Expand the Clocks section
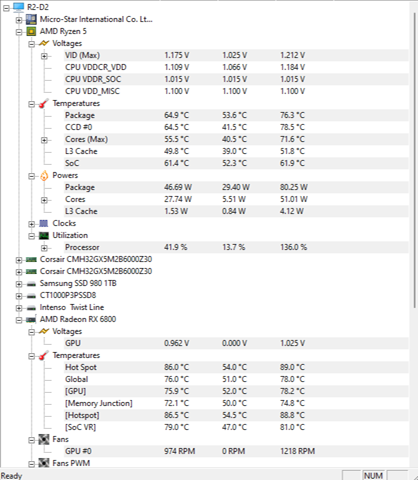This screenshot has width=418, height=480. pyautogui.click(x=31, y=224)
